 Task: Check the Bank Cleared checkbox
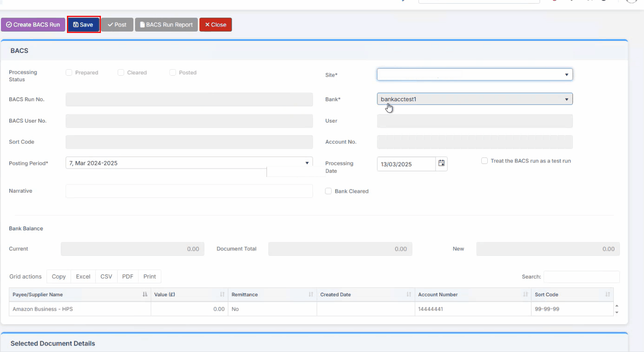328,191
